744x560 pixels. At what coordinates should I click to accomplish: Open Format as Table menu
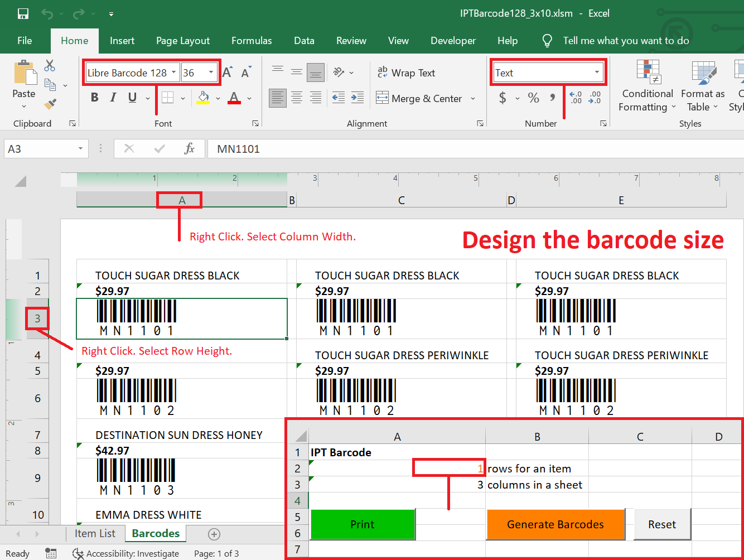(703, 86)
